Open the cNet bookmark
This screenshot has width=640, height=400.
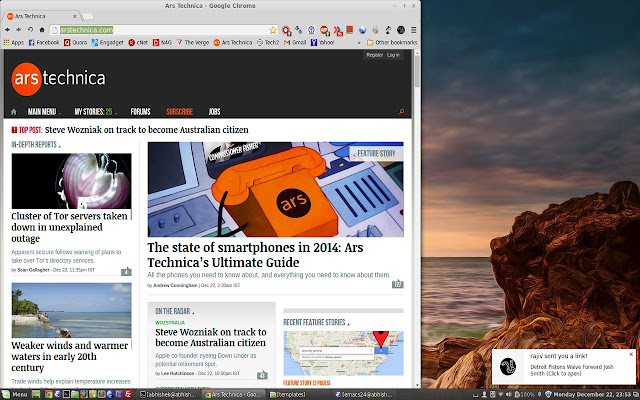(x=138, y=42)
